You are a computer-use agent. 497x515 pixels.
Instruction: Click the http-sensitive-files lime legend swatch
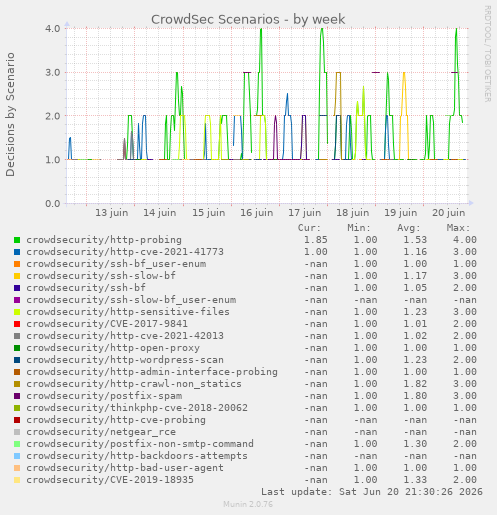pos(17,312)
